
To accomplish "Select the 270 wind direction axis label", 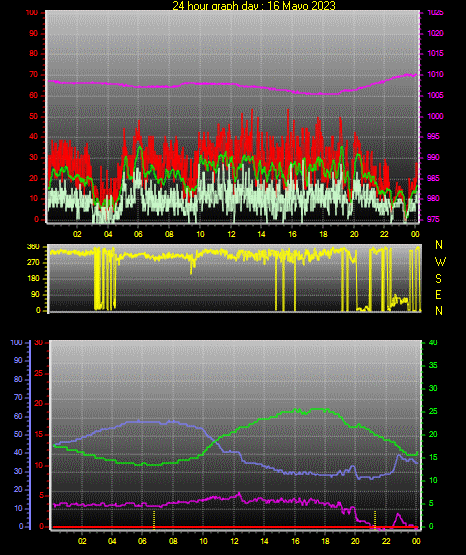I will [34, 263].
